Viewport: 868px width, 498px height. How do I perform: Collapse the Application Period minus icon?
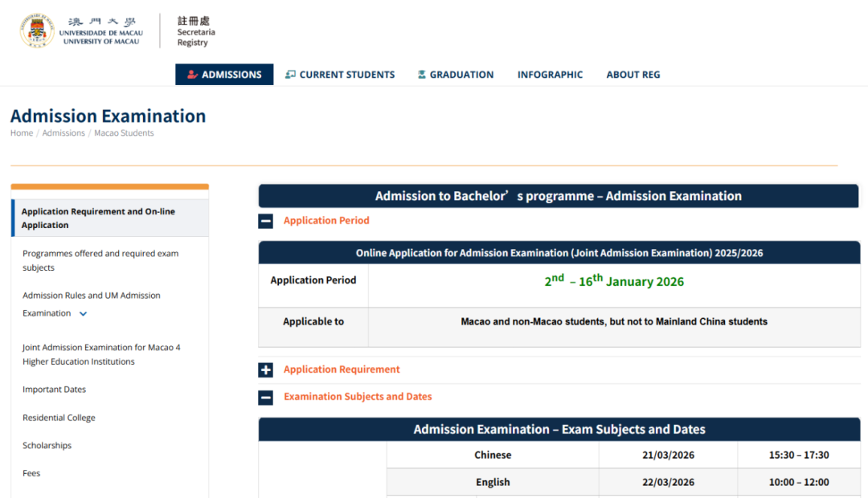coord(266,221)
